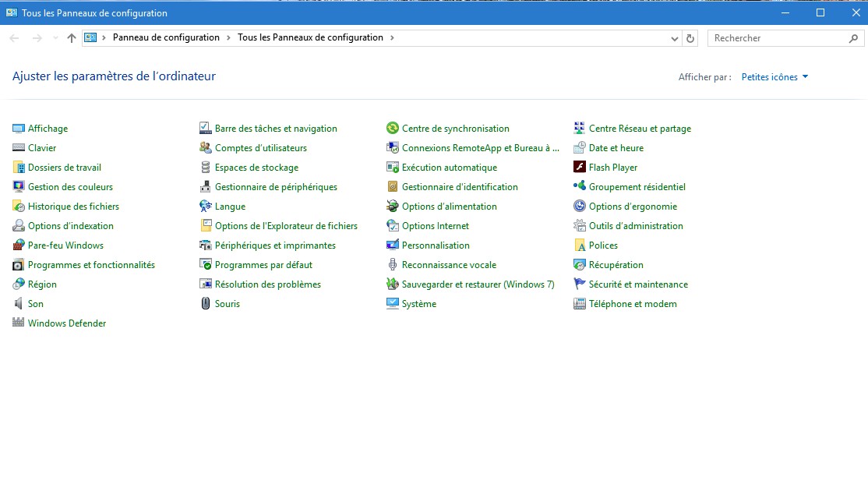Go back with the Back arrow
The height and width of the screenshot is (491, 868).
[14, 38]
